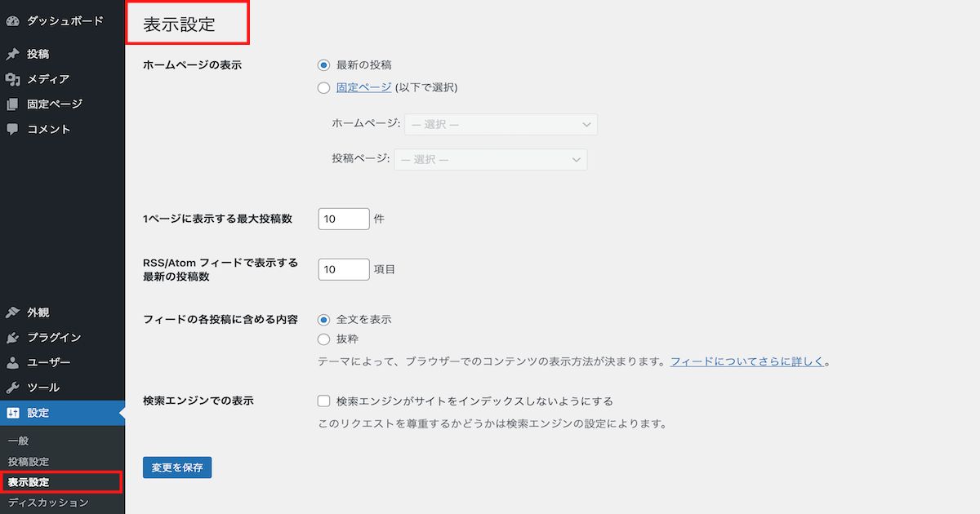Click the RSS/Atom フィード item count field
Viewport: 980px width, 514px height.
(344, 269)
